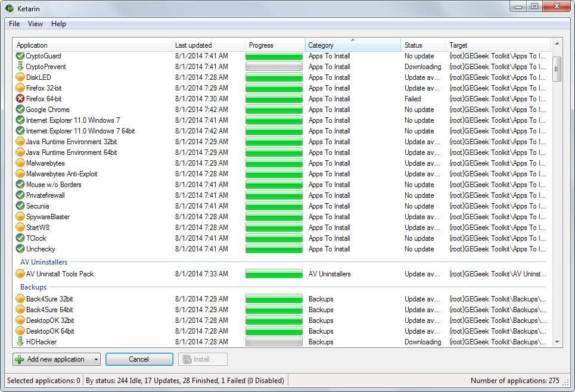This screenshot has width=575, height=392.
Task: Click the check icon beside Internet Explorer 11.0 Windows 7
Action: [20, 120]
